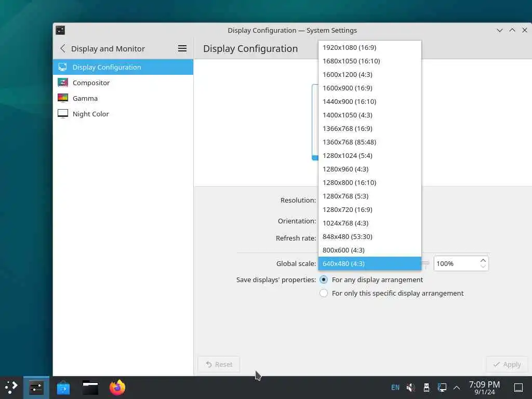Image resolution: width=532 pixels, height=399 pixels.
Task: Pick 1366x768 (16:9) from list
Action: (x=370, y=129)
